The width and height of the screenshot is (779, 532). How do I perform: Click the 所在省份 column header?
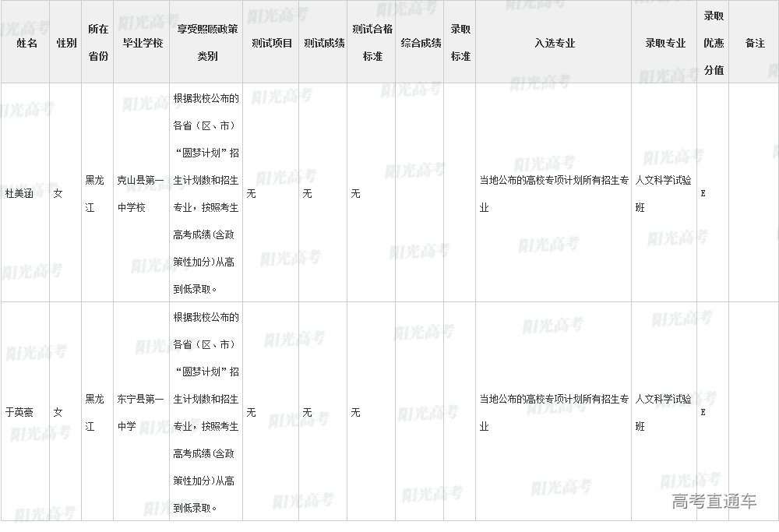pyautogui.click(x=97, y=43)
